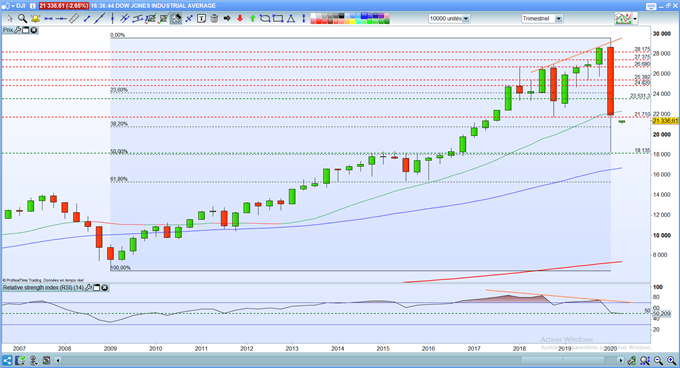680x368 pixels.
Task: Click the 50,209 RSI value tag
Action: point(661,313)
